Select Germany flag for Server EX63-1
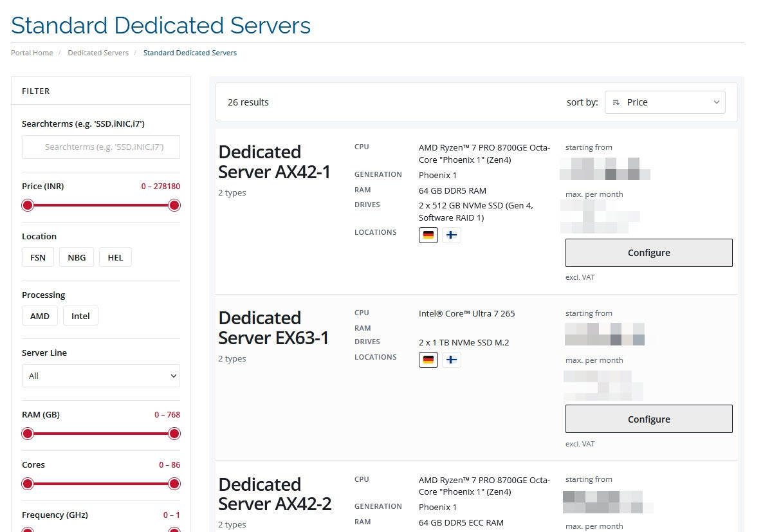 click(428, 360)
